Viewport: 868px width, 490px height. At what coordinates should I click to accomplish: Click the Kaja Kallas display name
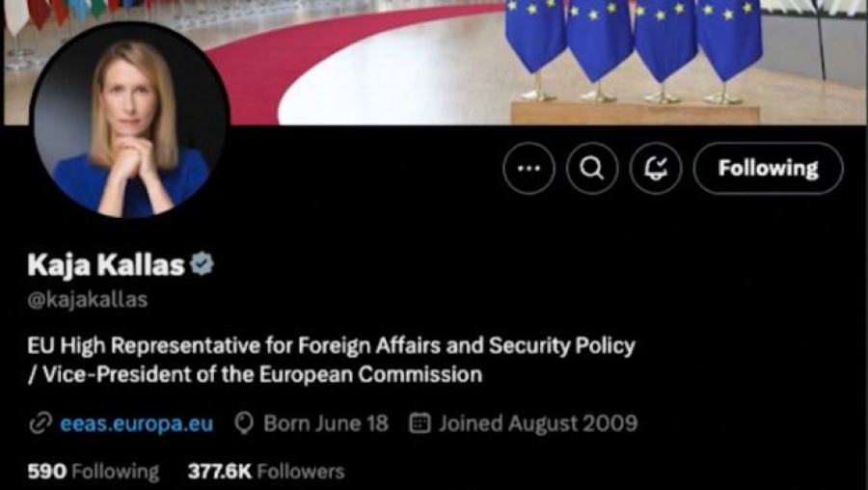(106, 264)
